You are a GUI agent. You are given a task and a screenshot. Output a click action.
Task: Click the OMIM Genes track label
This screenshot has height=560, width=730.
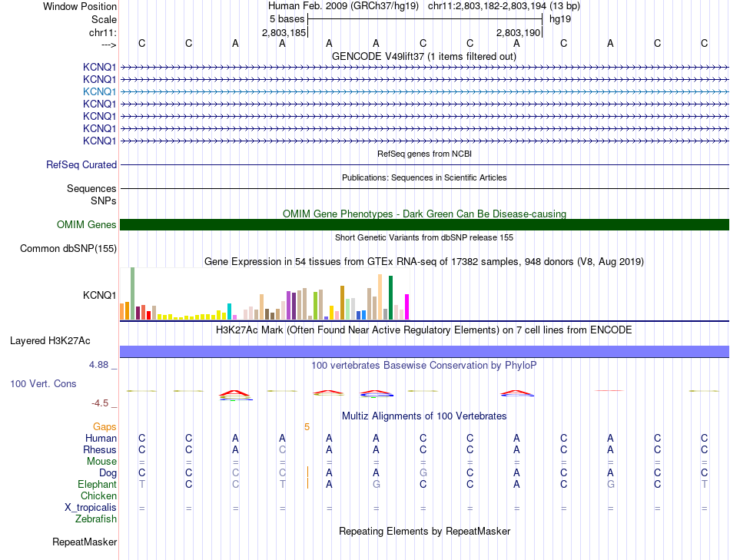point(86,225)
